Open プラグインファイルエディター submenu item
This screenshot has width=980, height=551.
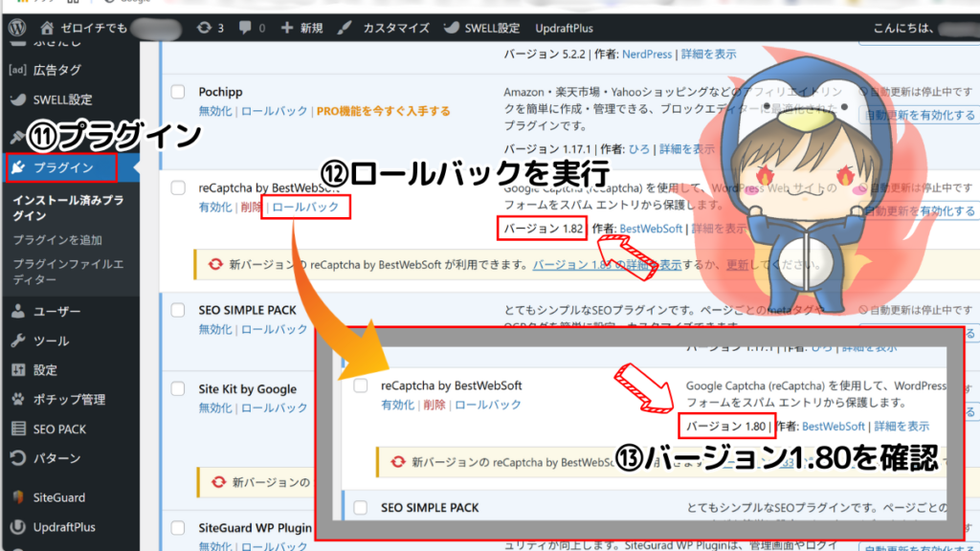(x=68, y=272)
